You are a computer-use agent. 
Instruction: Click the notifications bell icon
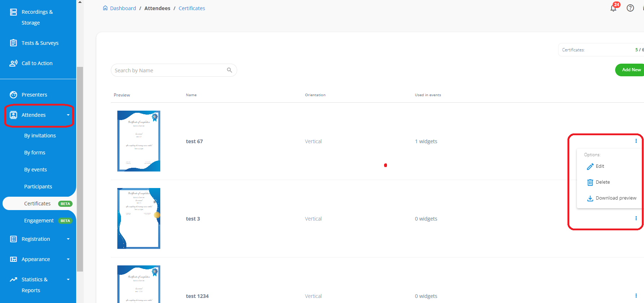pyautogui.click(x=613, y=8)
